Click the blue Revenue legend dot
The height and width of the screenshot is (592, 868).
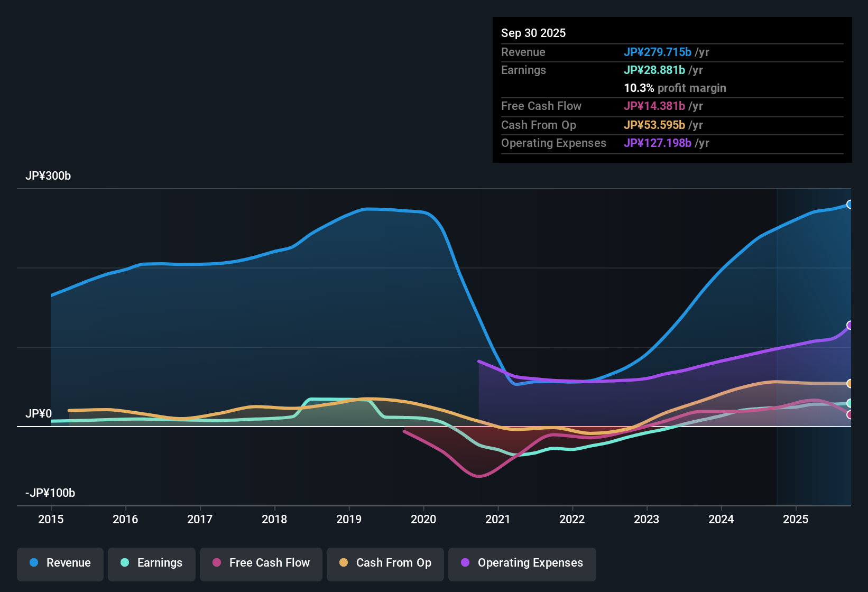[x=33, y=563]
